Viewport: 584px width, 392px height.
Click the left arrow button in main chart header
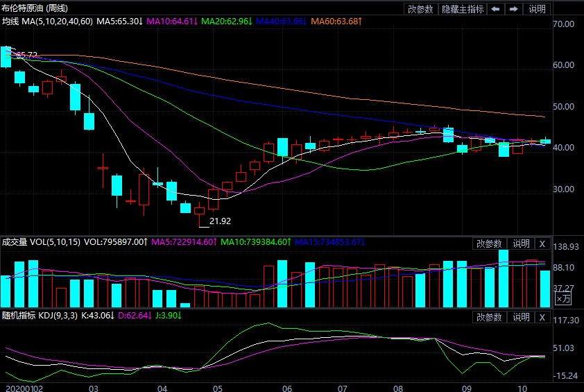495,9
